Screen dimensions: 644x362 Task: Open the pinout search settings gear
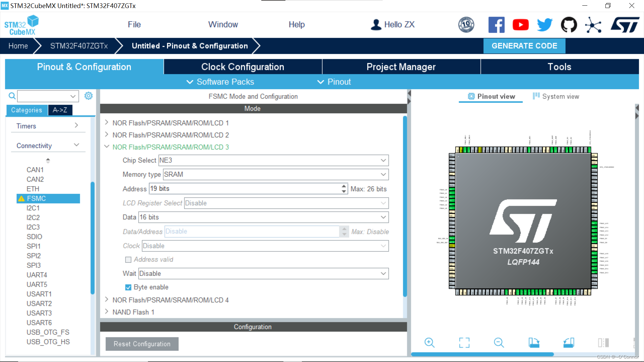point(88,96)
